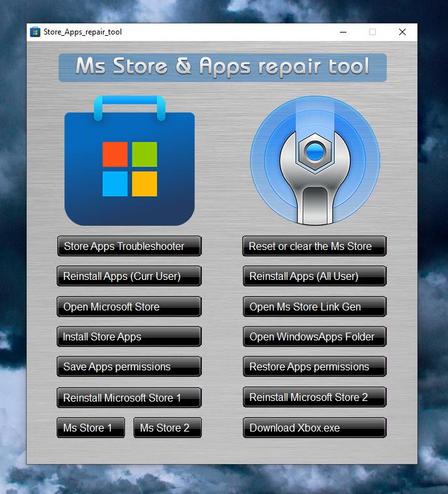Run the Store Apps Troubleshooter
Image resolution: width=448 pixels, height=494 pixels.
[130, 246]
